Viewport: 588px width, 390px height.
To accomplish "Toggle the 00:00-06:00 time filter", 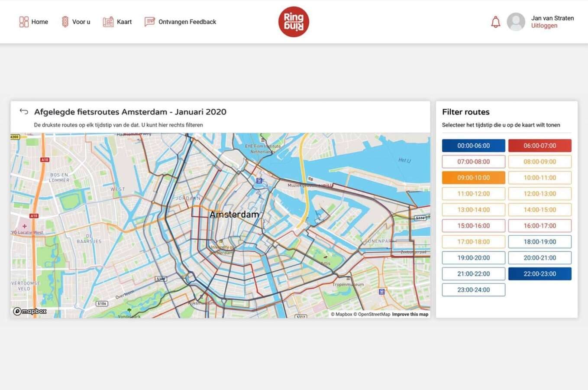I will pos(473,146).
